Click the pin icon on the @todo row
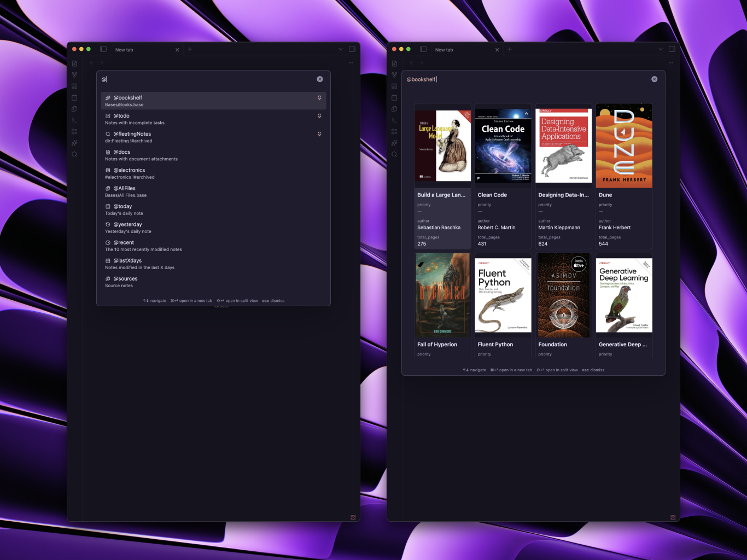747x560 pixels. pos(319,116)
